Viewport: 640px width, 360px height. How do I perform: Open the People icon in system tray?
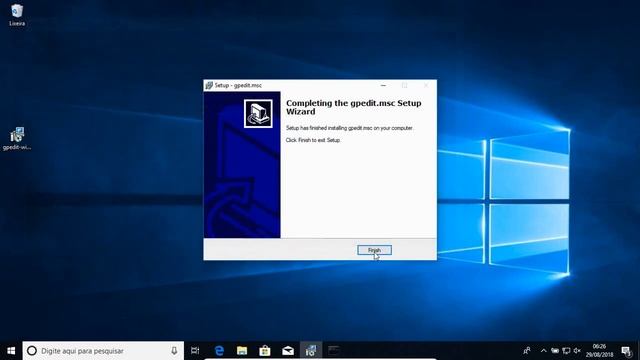coord(527,351)
